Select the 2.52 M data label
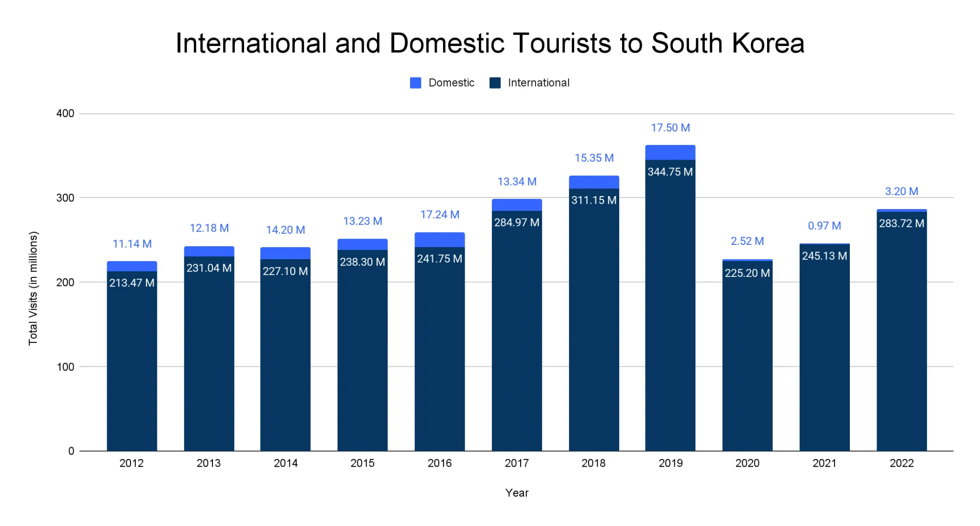Screen dimensions: 980x526 [747, 241]
